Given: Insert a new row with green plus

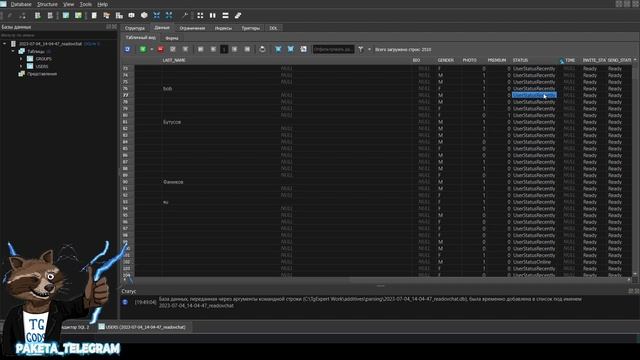Looking at the screenshot, I should 143,49.
